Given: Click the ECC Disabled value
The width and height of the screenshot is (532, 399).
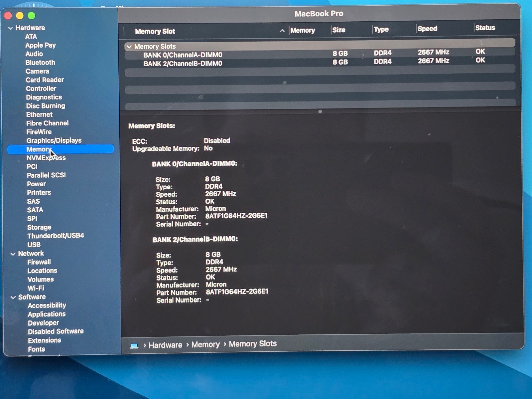Looking at the screenshot, I should point(217,140).
